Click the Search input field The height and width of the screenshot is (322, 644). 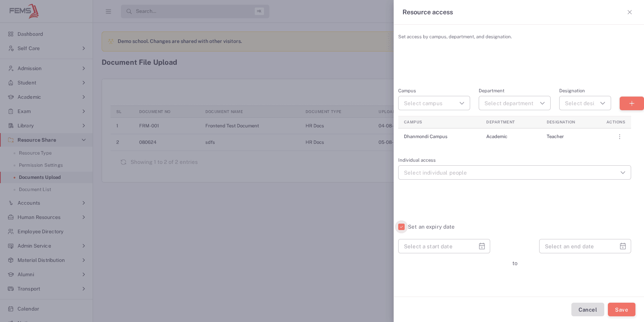[195, 11]
